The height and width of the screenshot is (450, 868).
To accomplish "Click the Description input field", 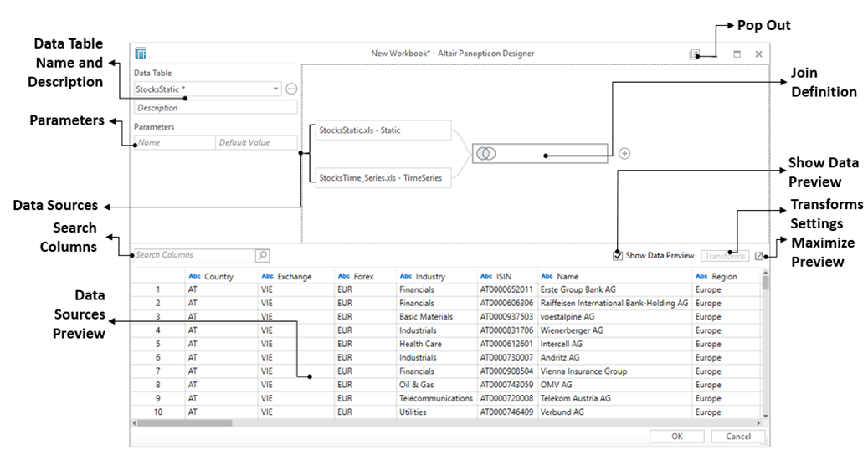I will click(215, 108).
